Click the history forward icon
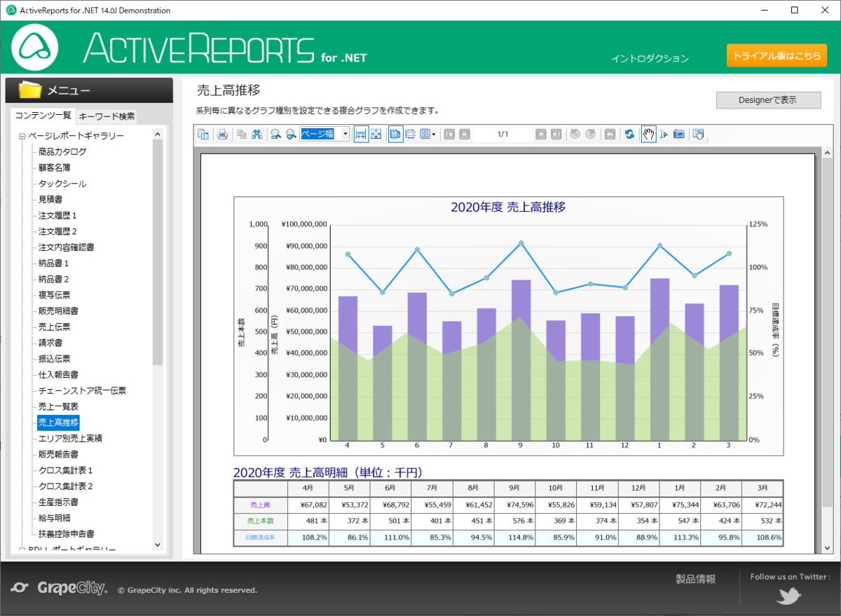The image size is (841, 616). coord(590,134)
